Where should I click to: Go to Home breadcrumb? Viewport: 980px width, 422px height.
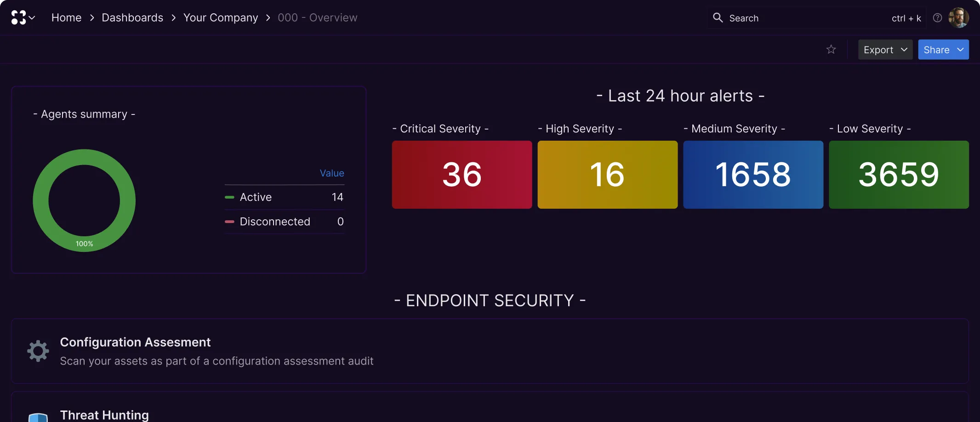point(66,17)
